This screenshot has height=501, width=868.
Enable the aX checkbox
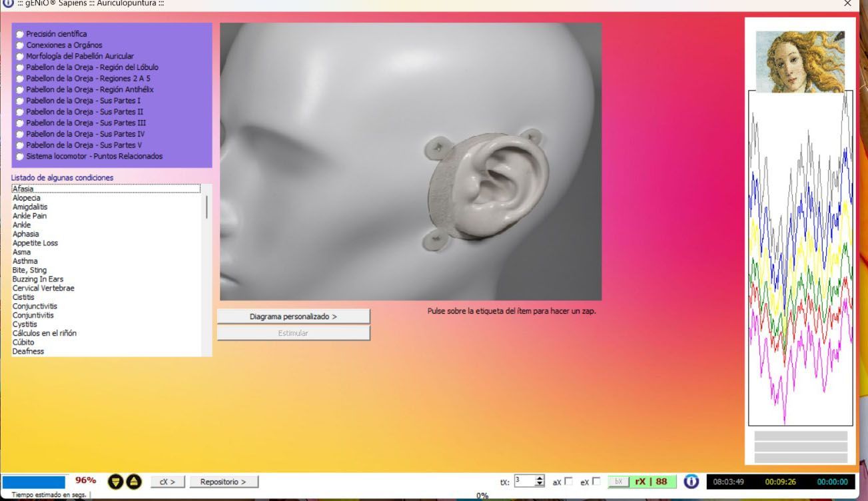click(x=568, y=481)
